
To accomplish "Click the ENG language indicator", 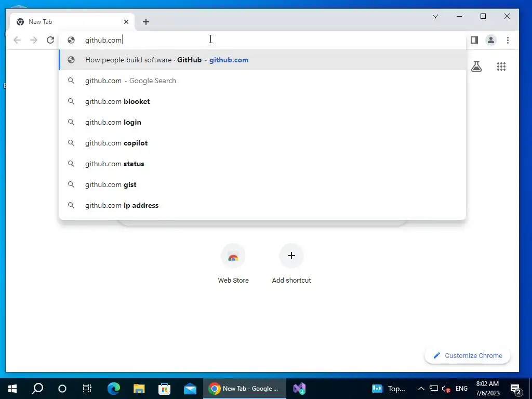I will click(x=461, y=389).
